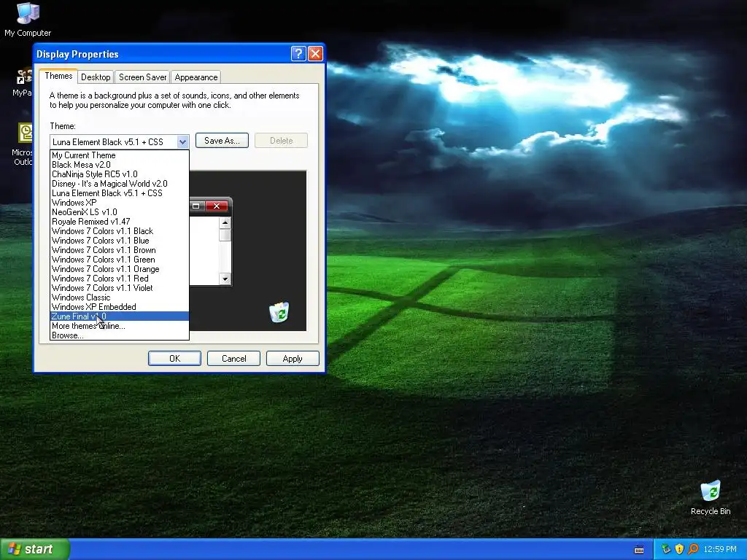This screenshot has width=747, height=560.
Task: Open the Start menu
Action: point(34,549)
